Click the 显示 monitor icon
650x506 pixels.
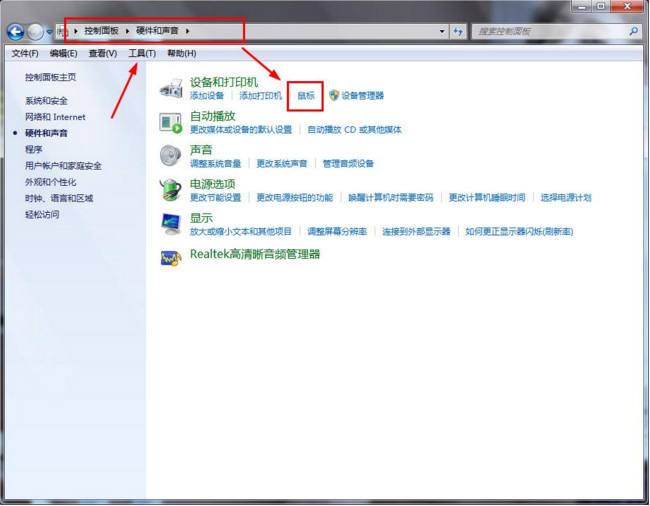[x=171, y=224]
